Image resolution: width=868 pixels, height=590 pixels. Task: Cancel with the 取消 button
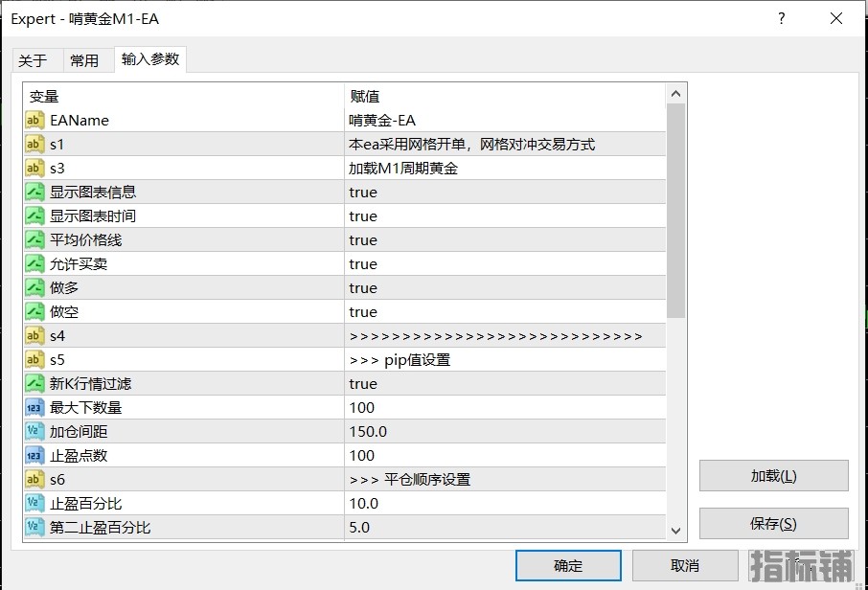[685, 566]
